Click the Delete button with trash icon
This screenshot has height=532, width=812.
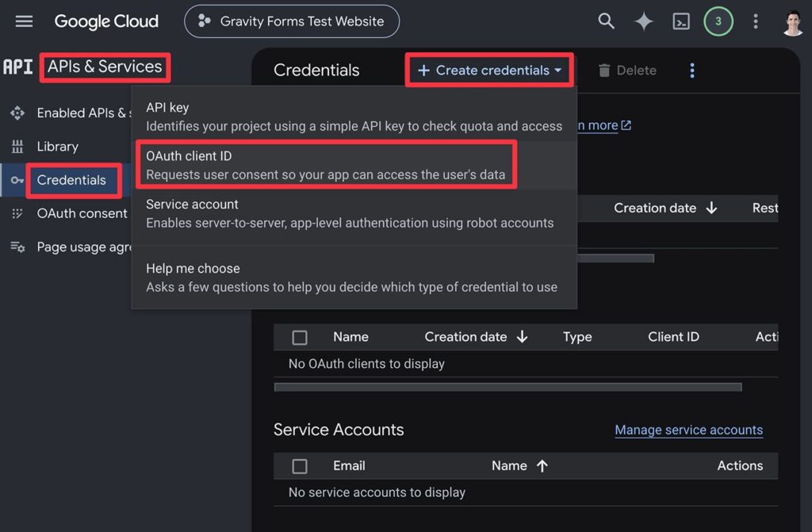(627, 70)
